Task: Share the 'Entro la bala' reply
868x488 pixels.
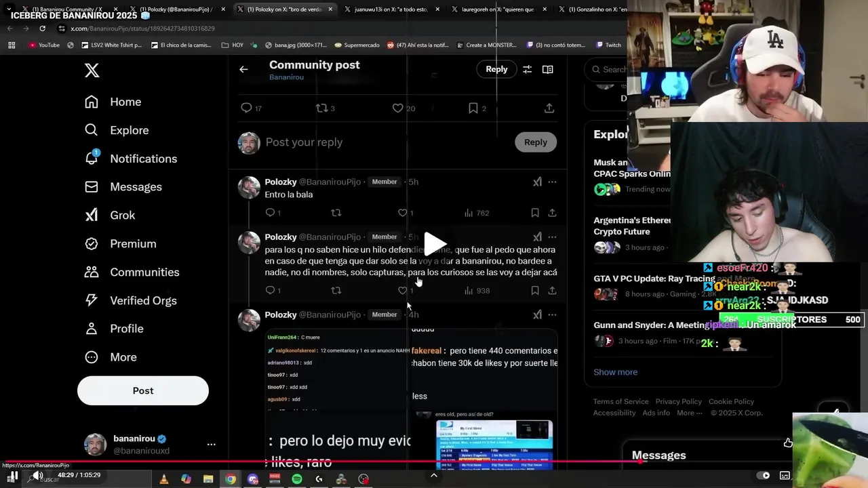Action: [x=552, y=213]
